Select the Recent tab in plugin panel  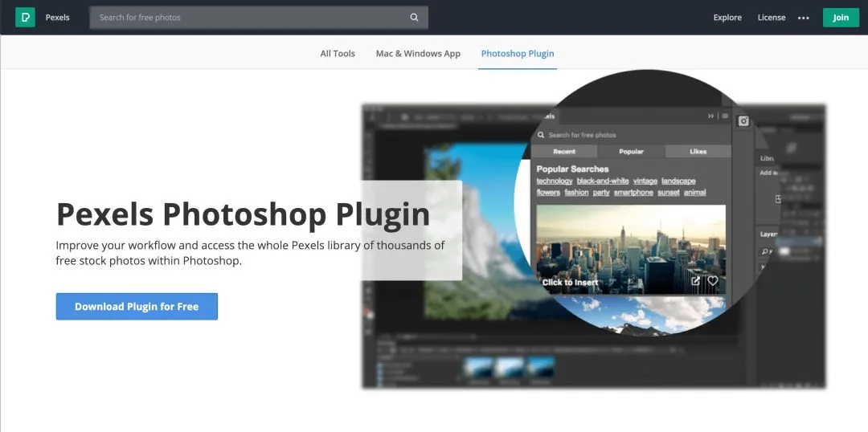(x=564, y=152)
